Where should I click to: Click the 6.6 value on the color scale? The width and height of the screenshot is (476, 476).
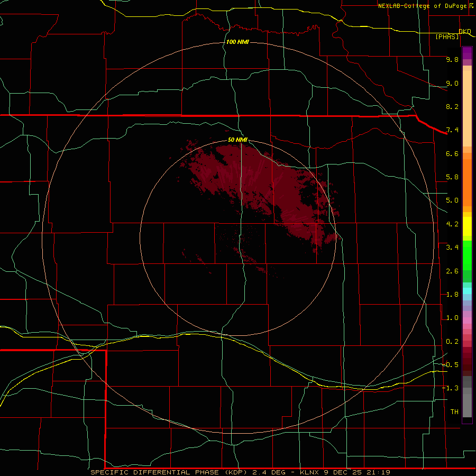tap(452, 153)
